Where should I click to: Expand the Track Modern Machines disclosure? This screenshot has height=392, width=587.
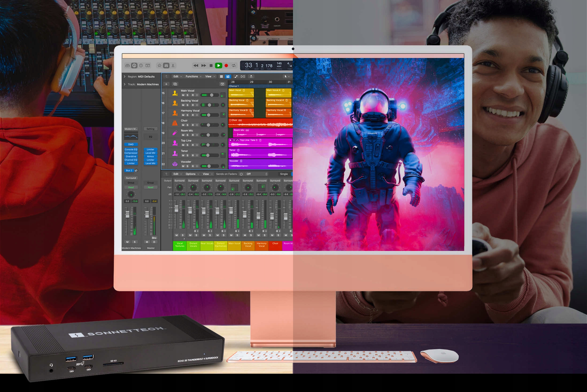pos(125,85)
